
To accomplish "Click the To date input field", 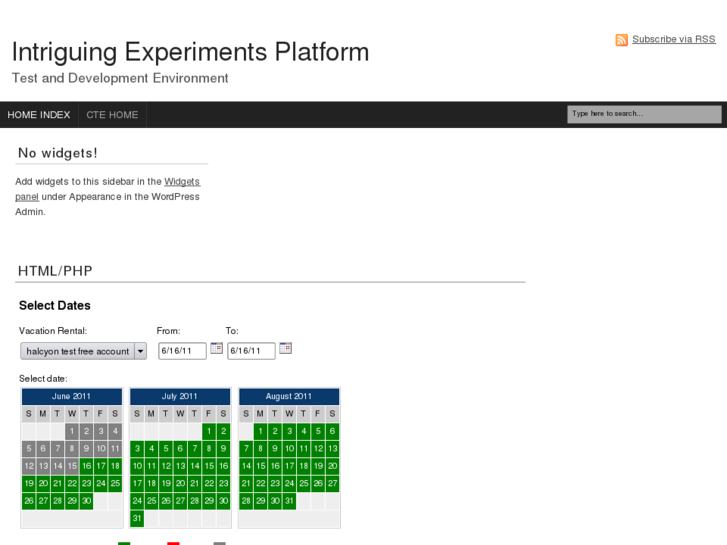I will [x=250, y=351].
